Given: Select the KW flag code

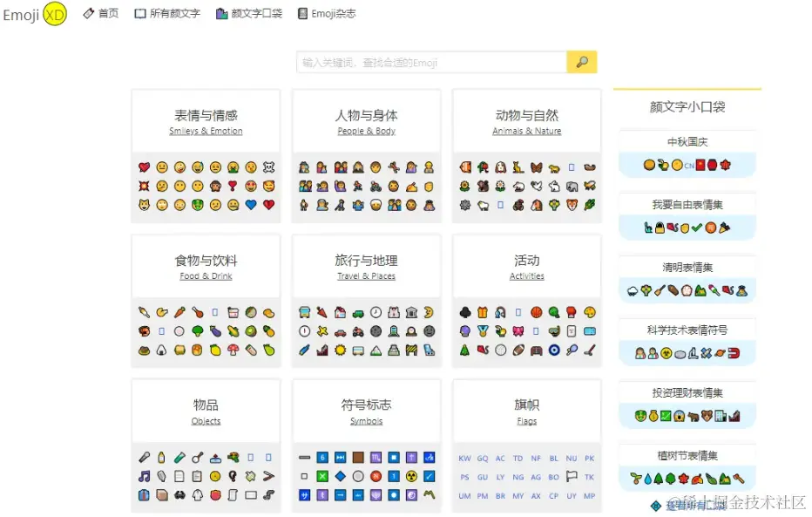Looking at the screenshot, I should 464,459.
